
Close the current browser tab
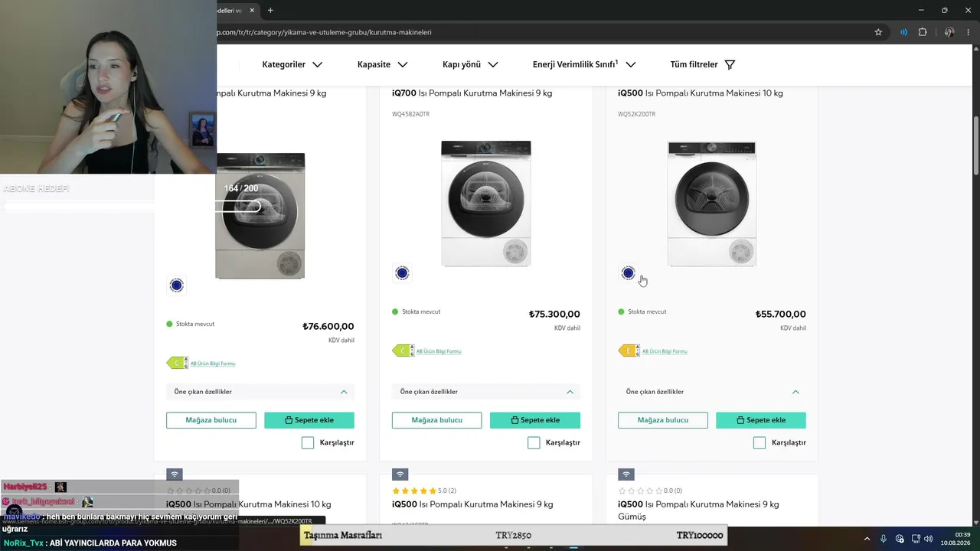(252, 10)
